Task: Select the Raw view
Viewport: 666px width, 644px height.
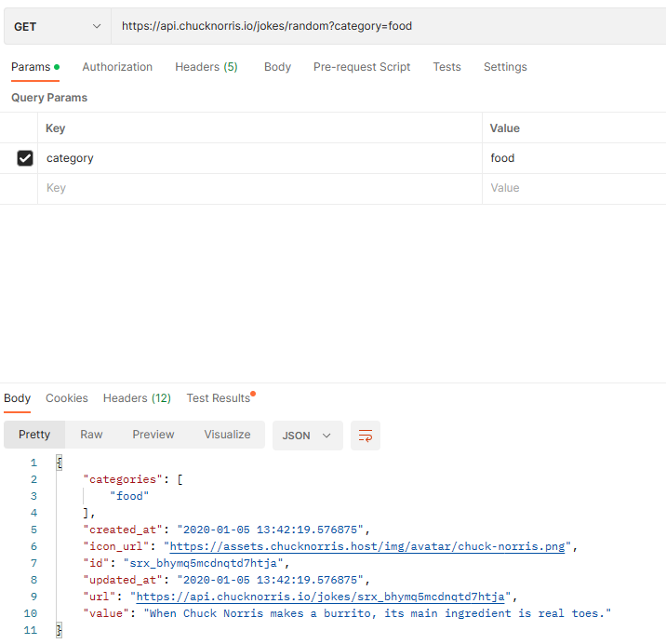Action: pos(91,435)
